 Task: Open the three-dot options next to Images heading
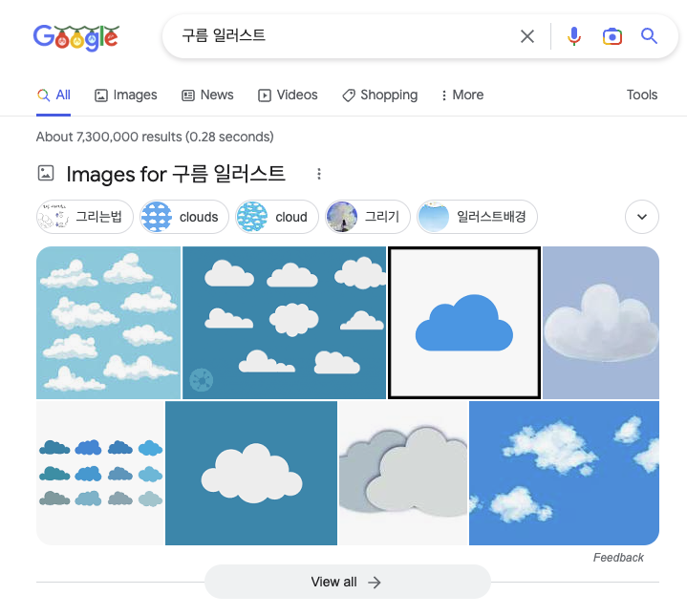[x=319, y=174]
